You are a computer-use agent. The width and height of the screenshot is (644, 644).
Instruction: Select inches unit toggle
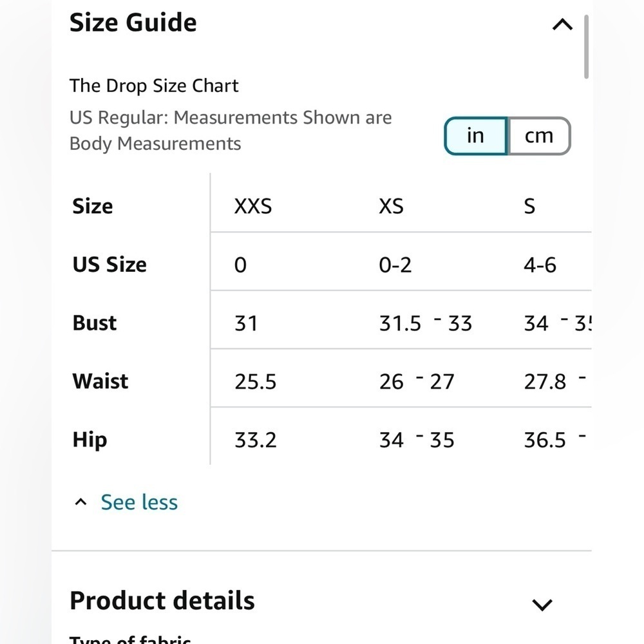point(476,136)
